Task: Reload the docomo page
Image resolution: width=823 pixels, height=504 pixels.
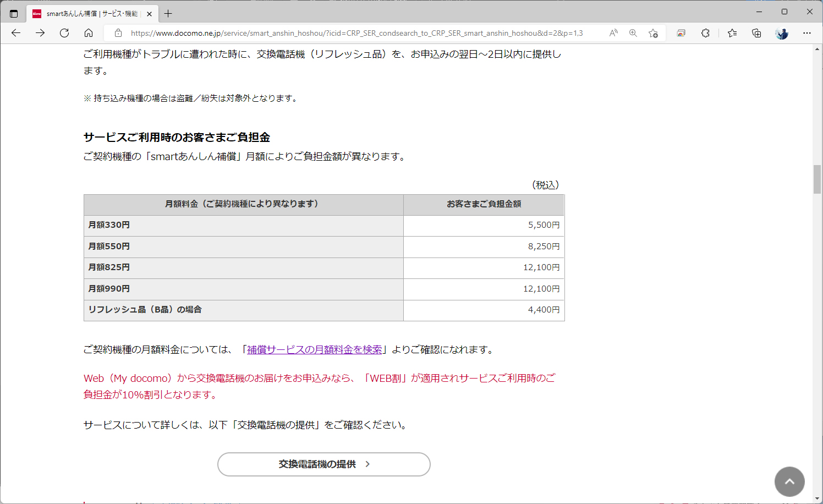Action: coord(64,33)
